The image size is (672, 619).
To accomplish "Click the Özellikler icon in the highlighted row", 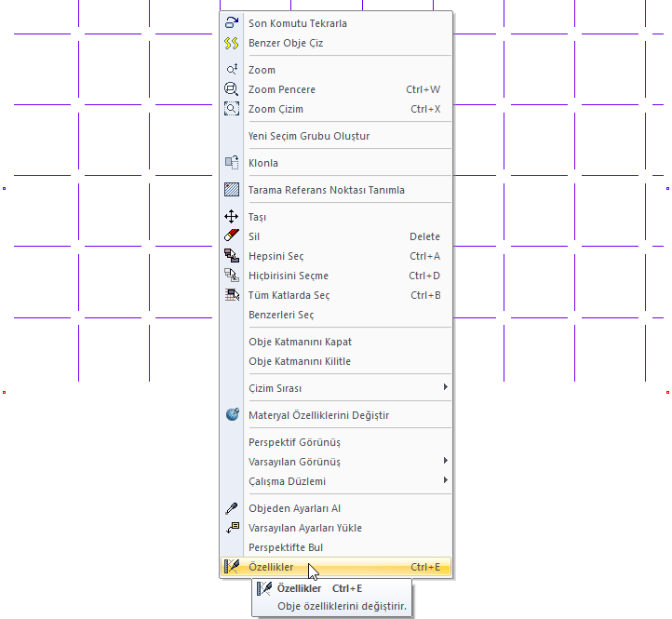I will click(232, 566).
